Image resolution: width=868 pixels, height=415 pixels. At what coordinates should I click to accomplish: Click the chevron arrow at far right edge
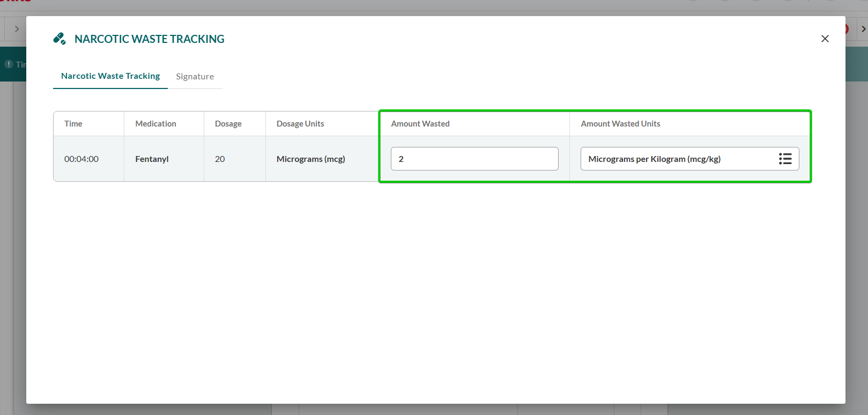863,29
